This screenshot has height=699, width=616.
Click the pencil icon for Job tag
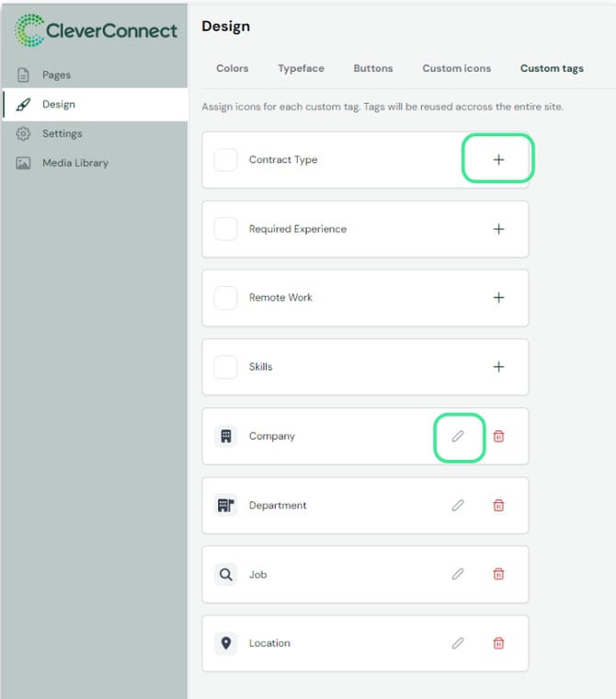[x=458, y=574]
